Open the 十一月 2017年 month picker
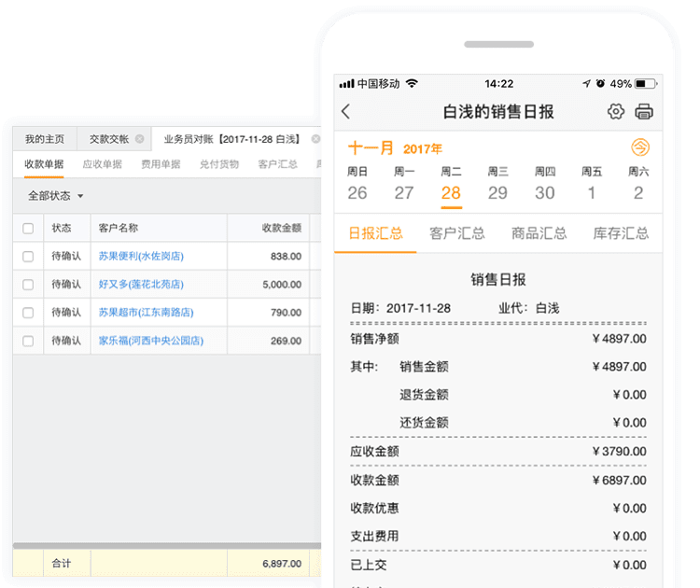Viewport: 700px width, 588px height. click(x=395, y=147)
